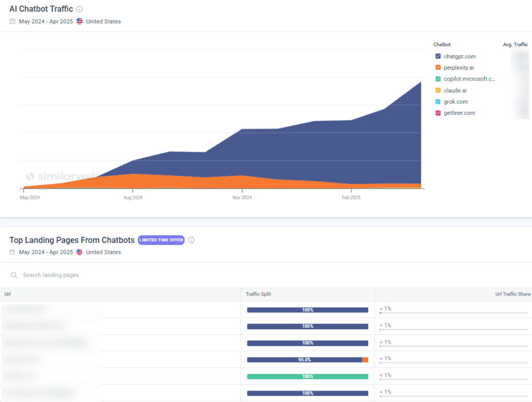
Task: Click the LIMITED TIME OFFER badge
Action: coord(161,240)
